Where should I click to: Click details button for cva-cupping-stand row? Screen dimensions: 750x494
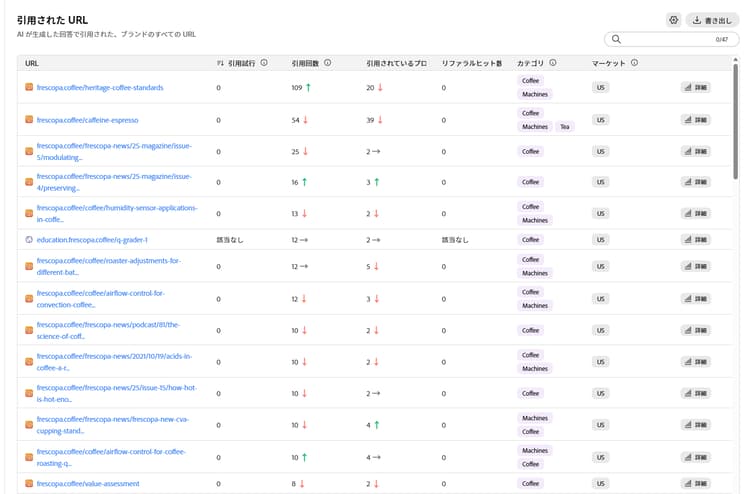[x=695, y=425]
